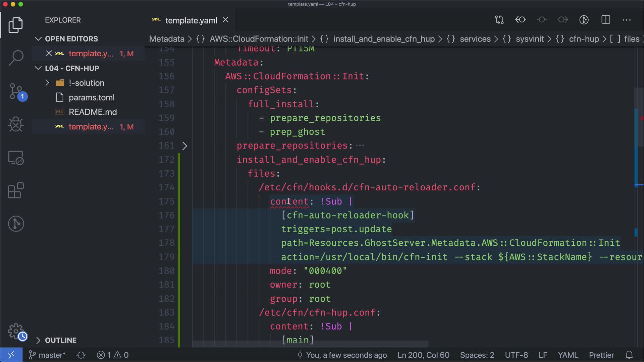Select services in the breadcrumb bar
Screen dimensions: 644x362
[475, 39]
